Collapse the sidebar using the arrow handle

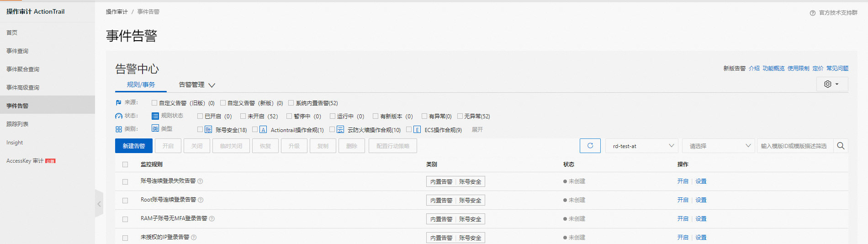pyautogui.click(x=99, y=204)
